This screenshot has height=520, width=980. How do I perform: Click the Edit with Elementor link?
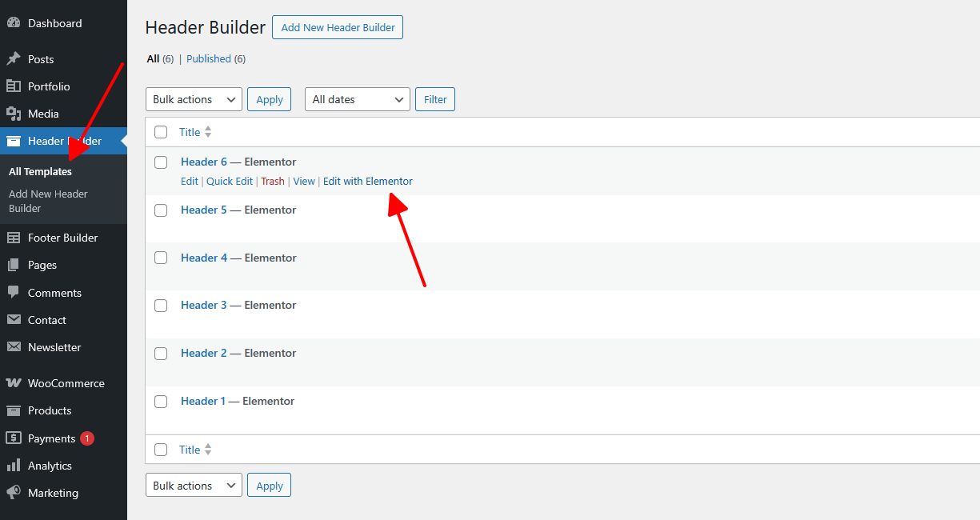tap(368, 182)
